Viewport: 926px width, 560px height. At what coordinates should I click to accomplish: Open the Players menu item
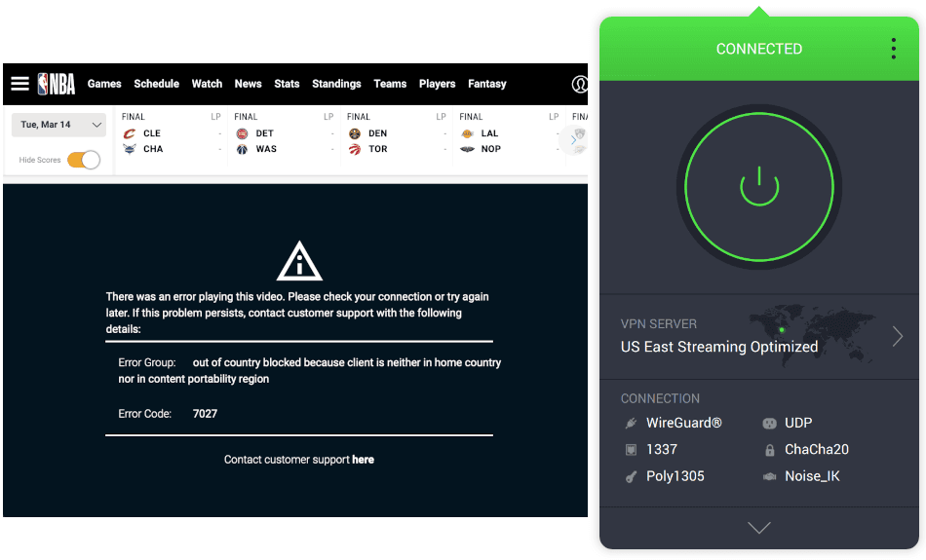pos(437,84)
